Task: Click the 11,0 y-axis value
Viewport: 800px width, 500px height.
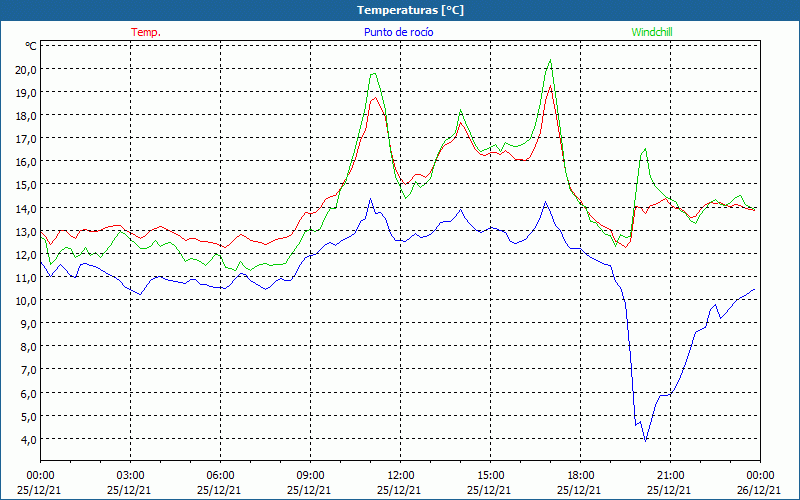Action: pyautogui.click(x=26, y=278)
